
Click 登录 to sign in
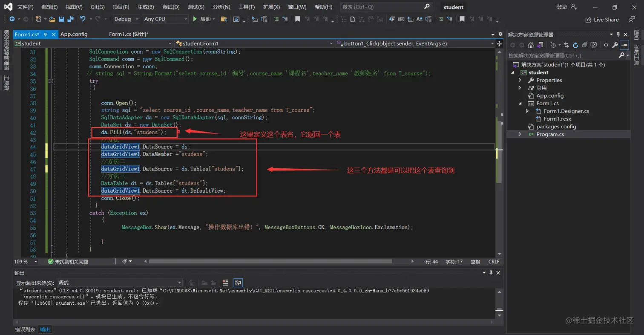pos(562,7)
